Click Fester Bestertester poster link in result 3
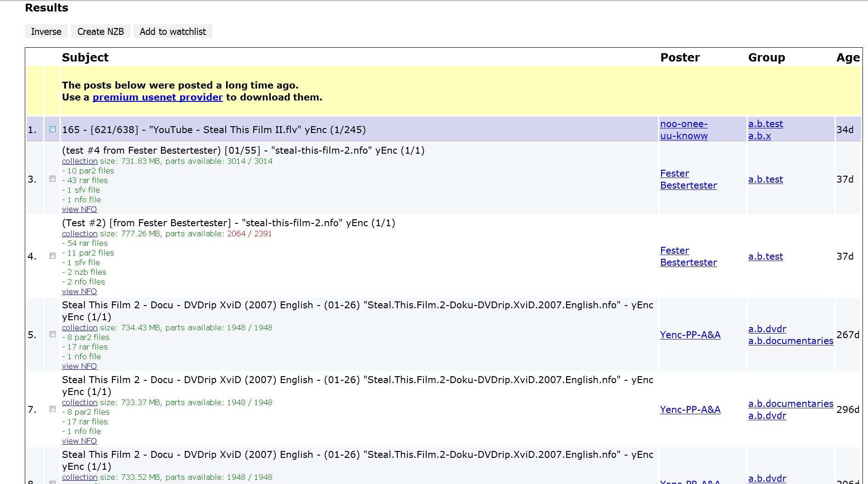Image resolution: width=868 pixels, height=484 pixels. pos(688,179)
